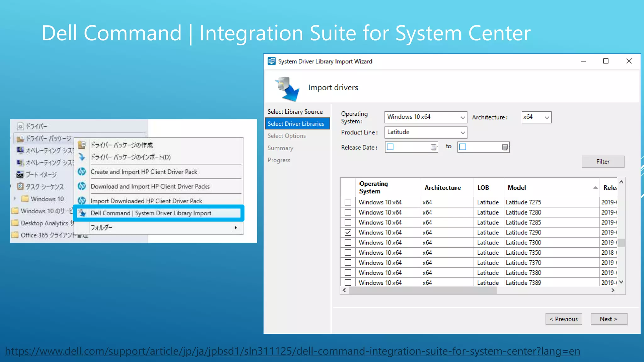Viewport: 644px width, 362px height.
Task: Check the Latitude 7275 row checkbox
Action: coord(348,202)
